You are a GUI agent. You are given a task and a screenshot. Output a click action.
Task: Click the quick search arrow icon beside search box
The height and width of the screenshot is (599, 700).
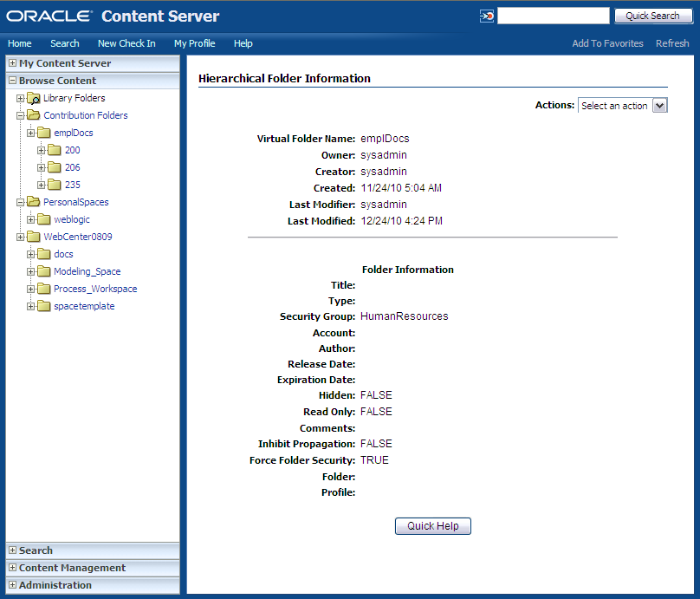(487, 15)
